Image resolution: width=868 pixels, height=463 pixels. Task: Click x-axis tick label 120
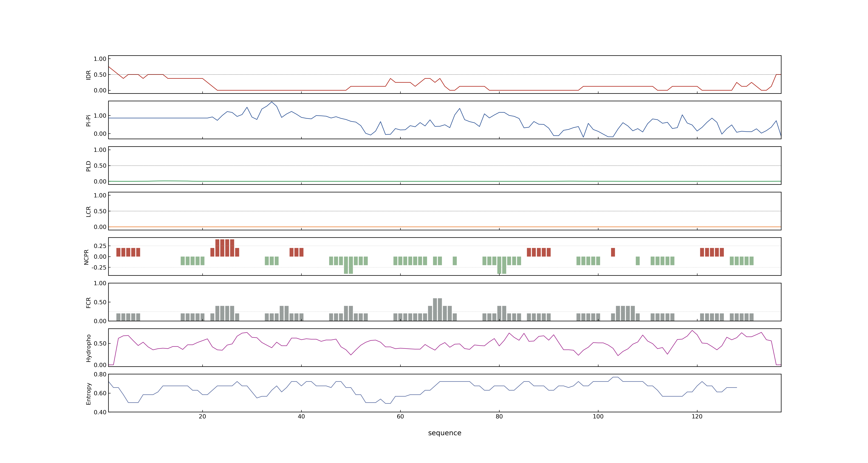tap(697, 416)
